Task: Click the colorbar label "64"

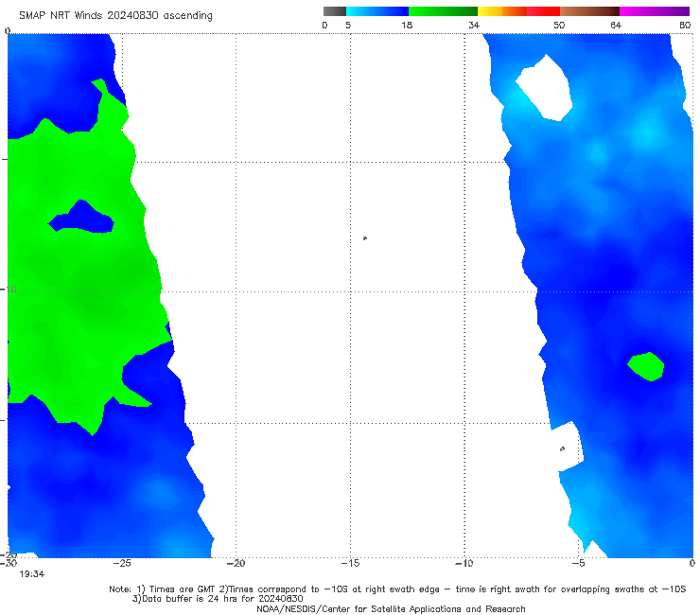Action: click(616, 26)
